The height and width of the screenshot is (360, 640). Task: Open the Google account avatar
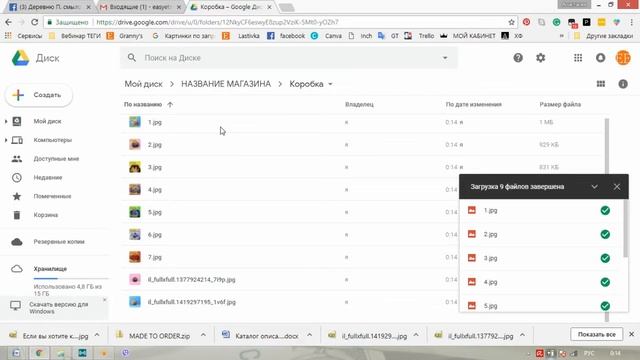coord(623,58)
